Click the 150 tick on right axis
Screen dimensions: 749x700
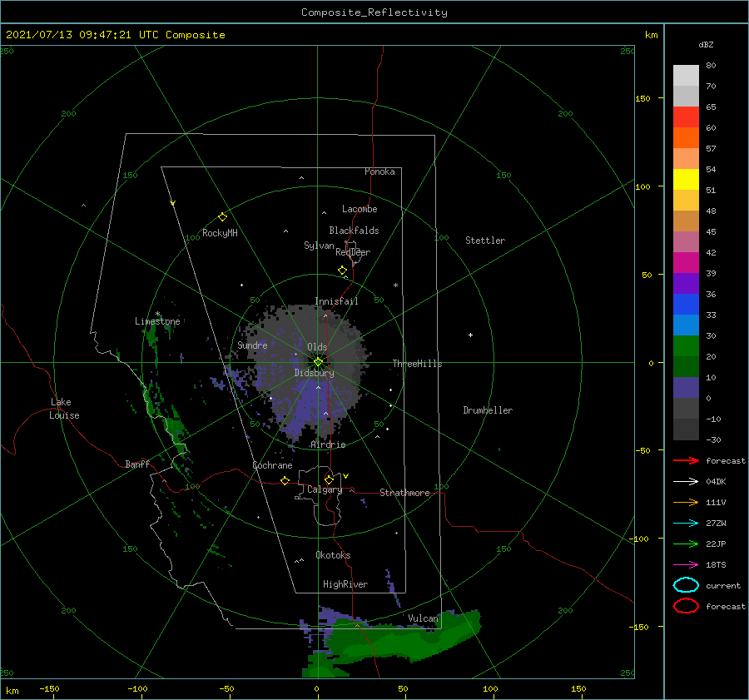(x=642, y=98)
